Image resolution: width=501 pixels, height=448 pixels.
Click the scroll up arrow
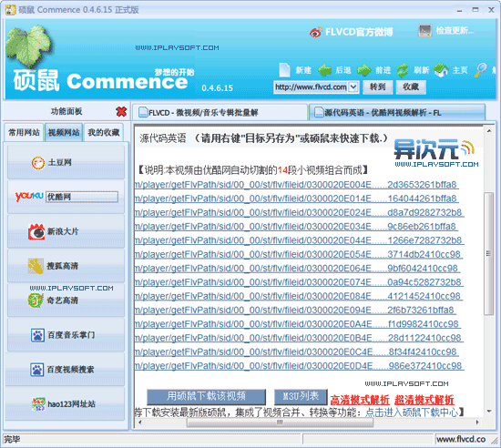pyautogui.click(x=489, y=131)
